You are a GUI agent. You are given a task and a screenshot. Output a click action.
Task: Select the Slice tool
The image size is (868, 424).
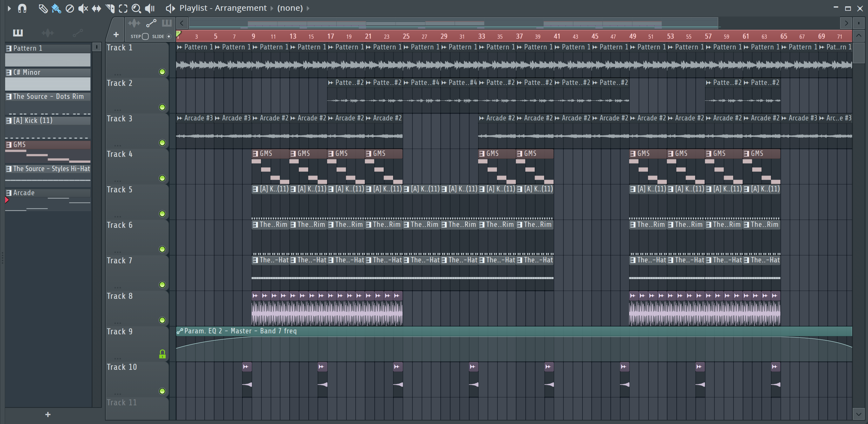point(110,9)
